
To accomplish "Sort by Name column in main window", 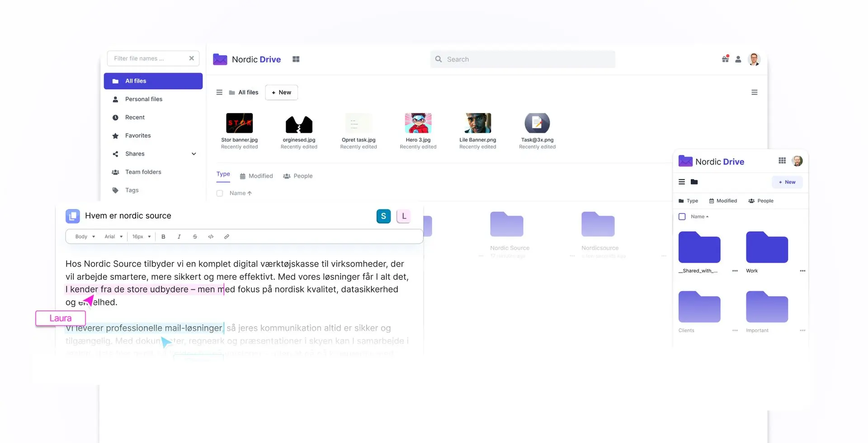I will (241, 193).
